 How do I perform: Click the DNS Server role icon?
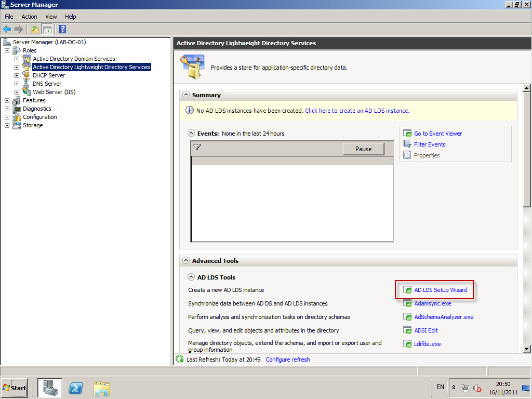coord(26,84)
